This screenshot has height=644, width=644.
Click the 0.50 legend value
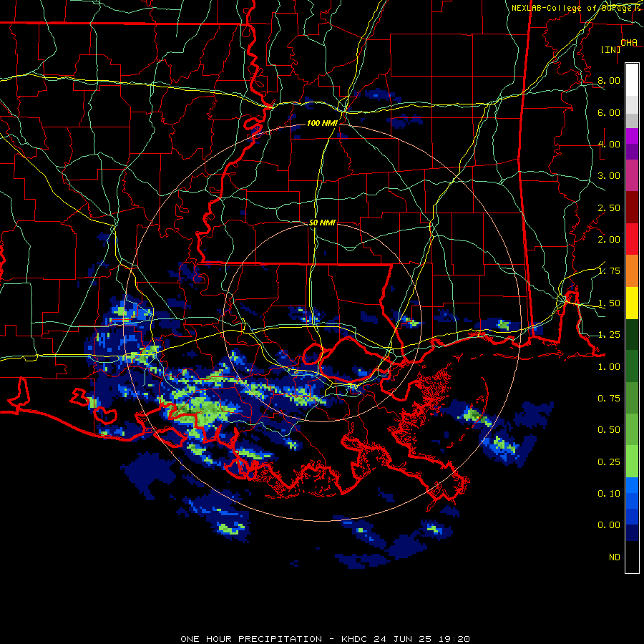pos(609,430)
